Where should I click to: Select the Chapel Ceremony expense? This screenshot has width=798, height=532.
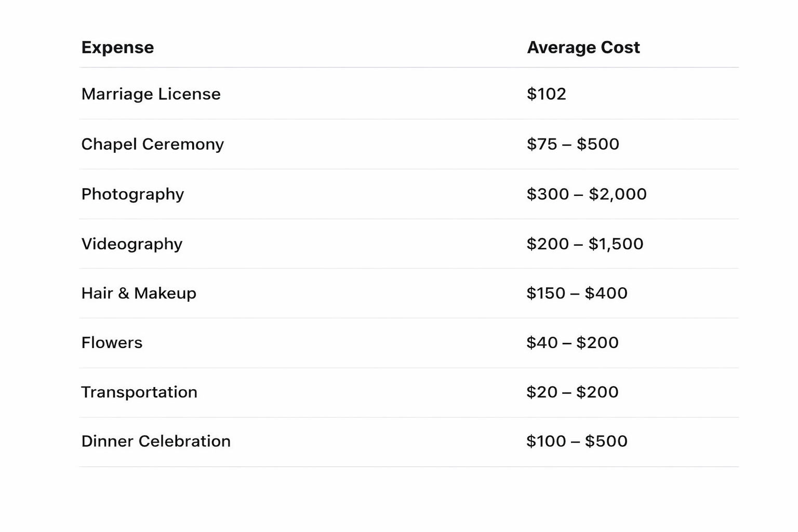[x=152, y=144]
